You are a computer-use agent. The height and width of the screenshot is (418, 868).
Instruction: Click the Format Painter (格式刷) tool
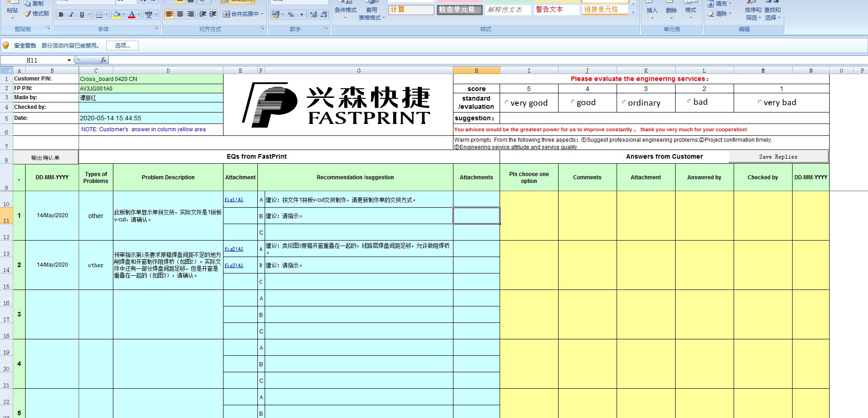(37, 14)
